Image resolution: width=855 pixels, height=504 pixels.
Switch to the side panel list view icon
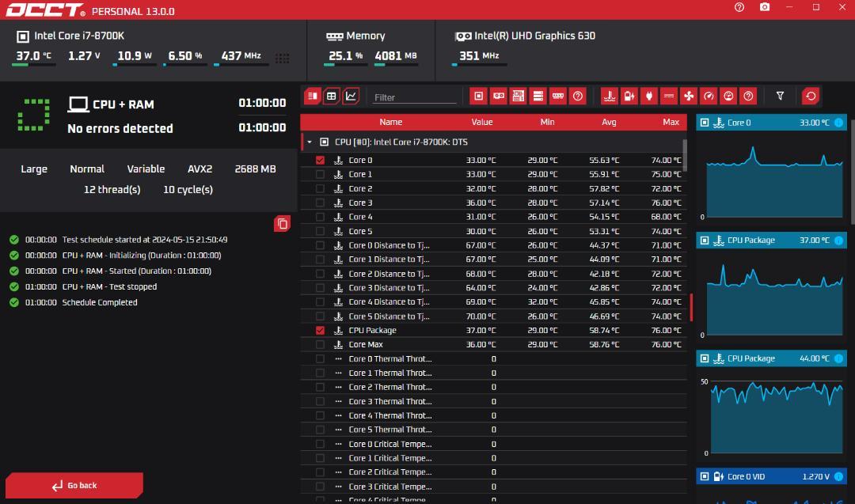[x=313, y=97]
